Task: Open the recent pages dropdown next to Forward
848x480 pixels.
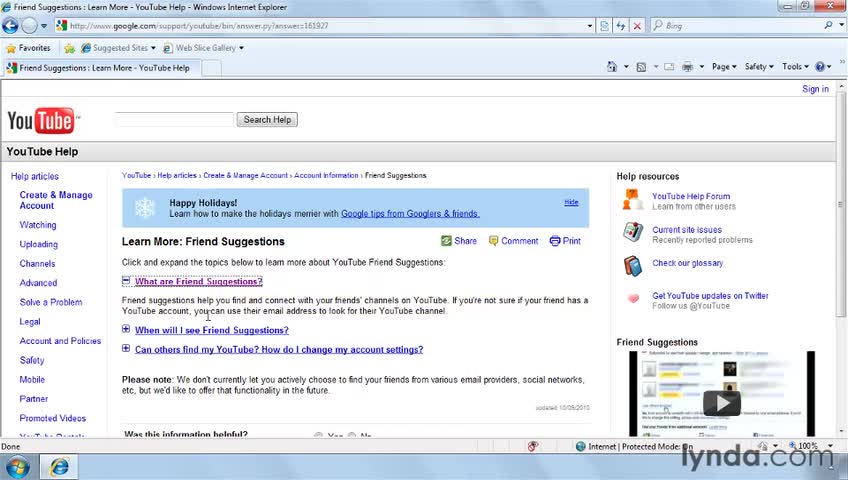Action: tap(44, 25)
